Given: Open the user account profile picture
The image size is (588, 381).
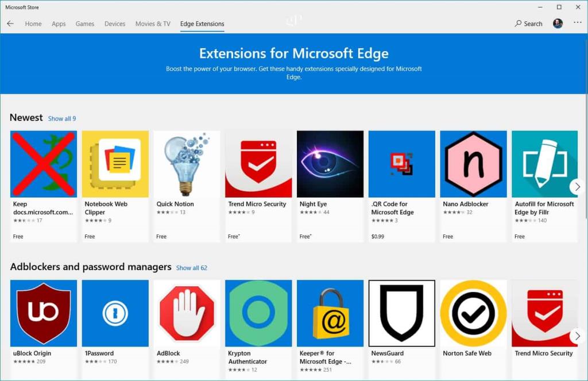Looking at the screenshot, I should pyautogui.click(x=558, y=24).
